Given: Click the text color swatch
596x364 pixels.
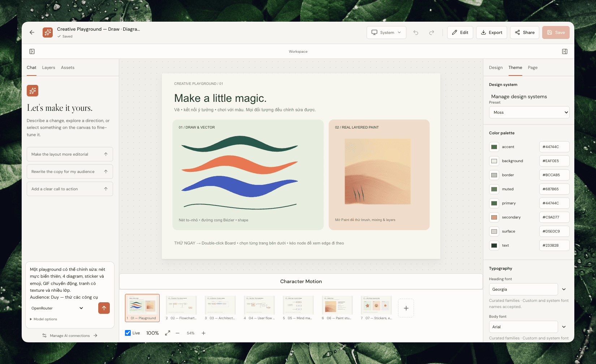Looking at the screenshot, I should click(494, 246).
